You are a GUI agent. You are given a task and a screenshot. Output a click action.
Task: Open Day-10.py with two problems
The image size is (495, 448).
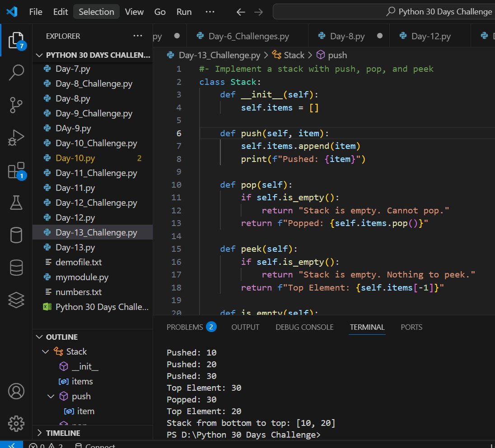93,158
